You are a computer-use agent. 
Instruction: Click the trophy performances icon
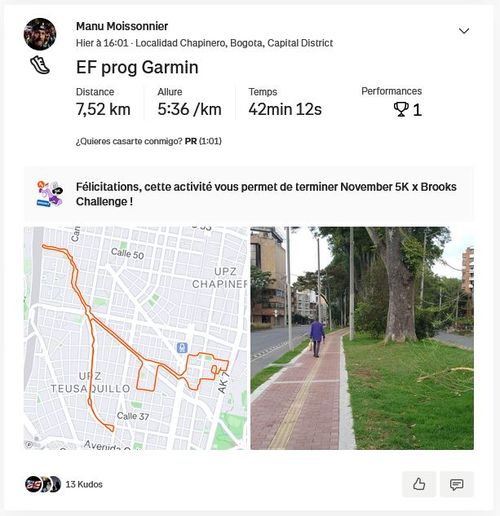[401, 110]
